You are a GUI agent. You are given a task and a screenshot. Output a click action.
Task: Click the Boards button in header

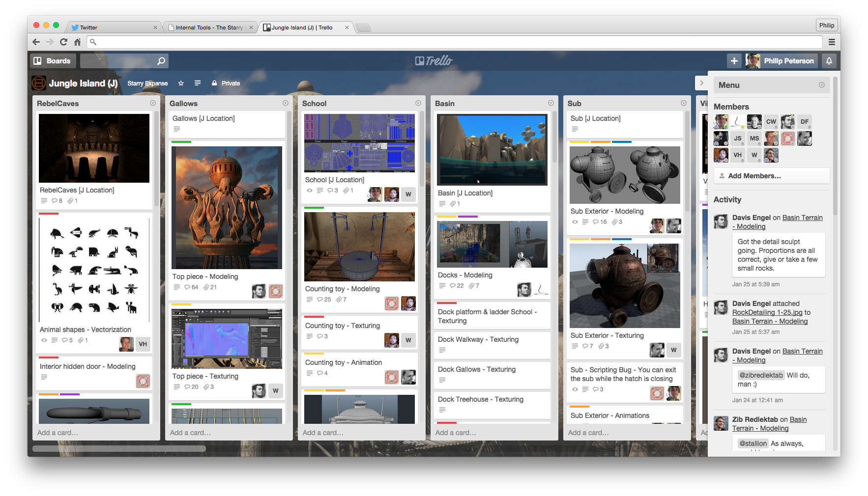click(52, 61)
